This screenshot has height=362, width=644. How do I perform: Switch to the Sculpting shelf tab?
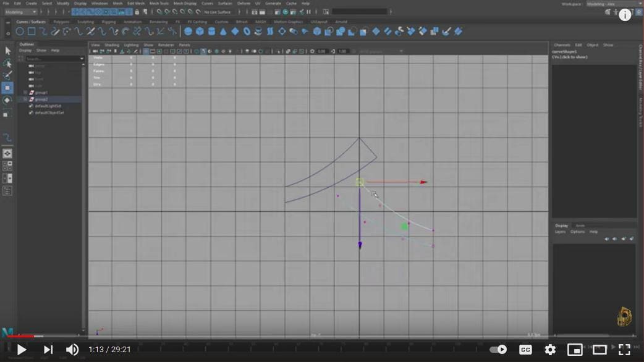coord(85,22)
